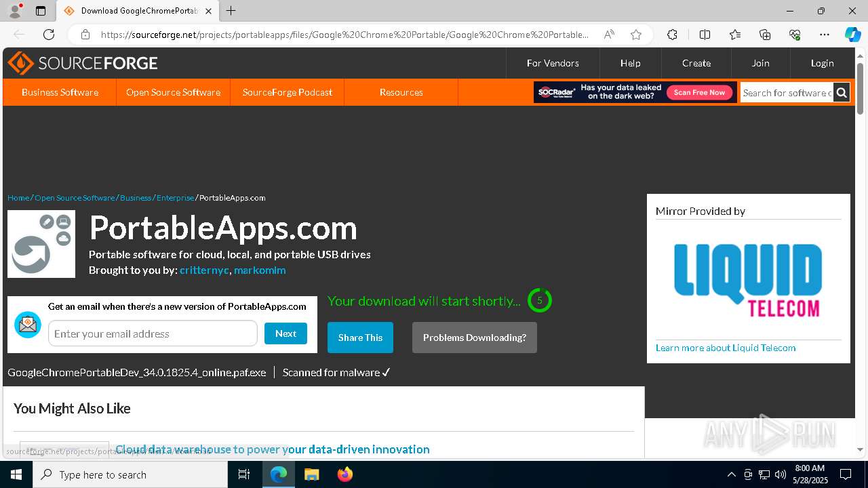
Task: Open the For Vendors menu
Action: [553, 63]
